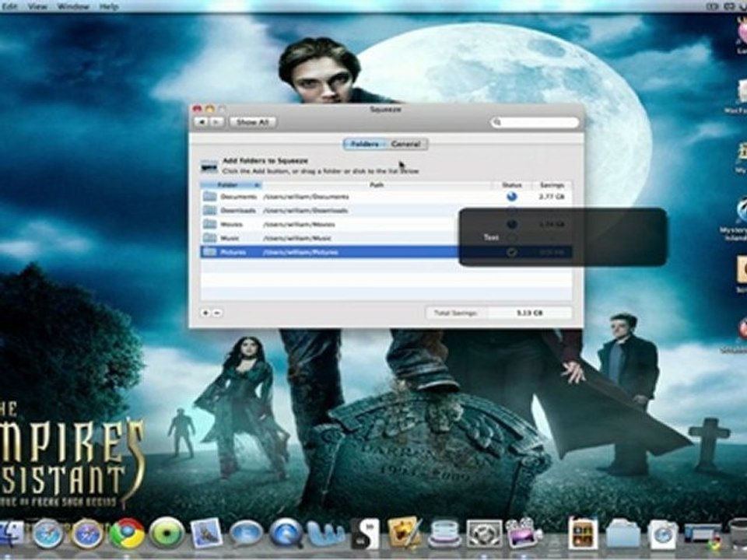This screenshot has width=747, height=560.
Task: Click the Pictures row folder icon
Action: pos(209,251)
